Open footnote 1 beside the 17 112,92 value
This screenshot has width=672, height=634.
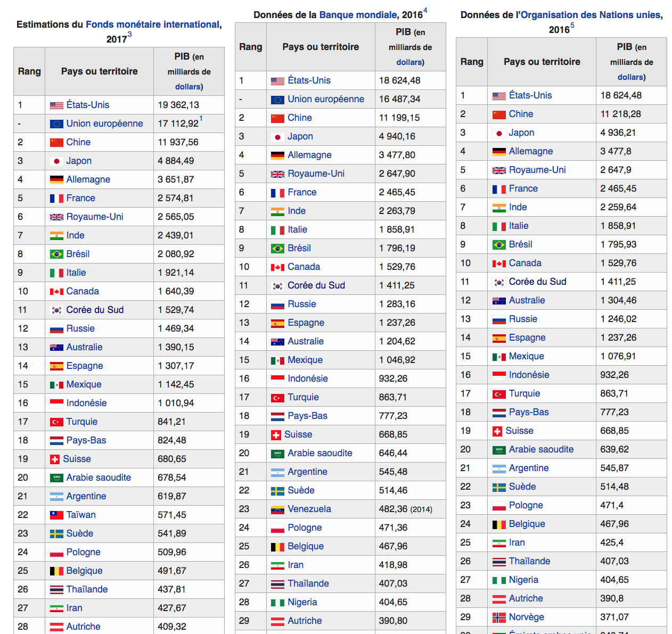point(201,119)
